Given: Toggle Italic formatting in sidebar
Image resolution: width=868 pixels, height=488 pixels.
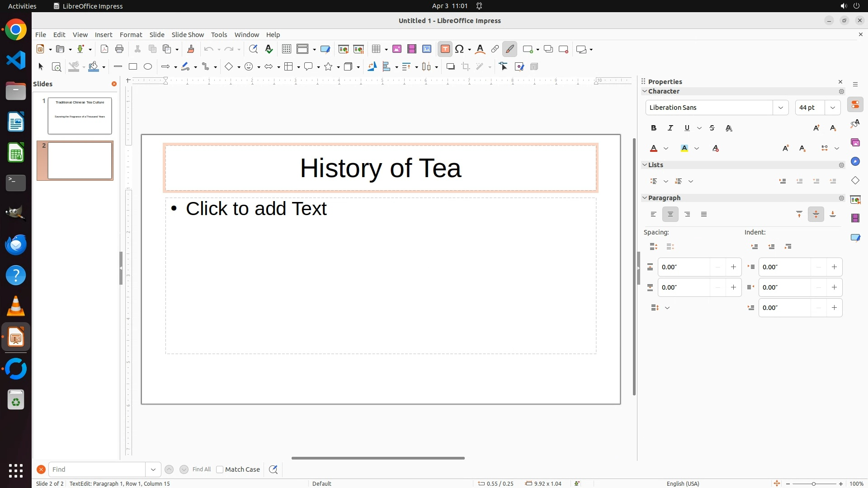Looking at the screenshot, I should (x=670, y=128).
